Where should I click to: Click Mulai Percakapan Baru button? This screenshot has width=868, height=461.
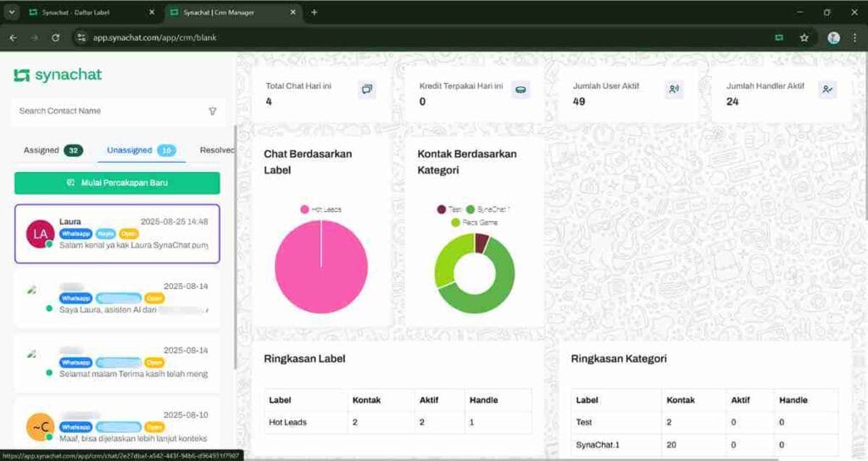[x=117, y=183]
